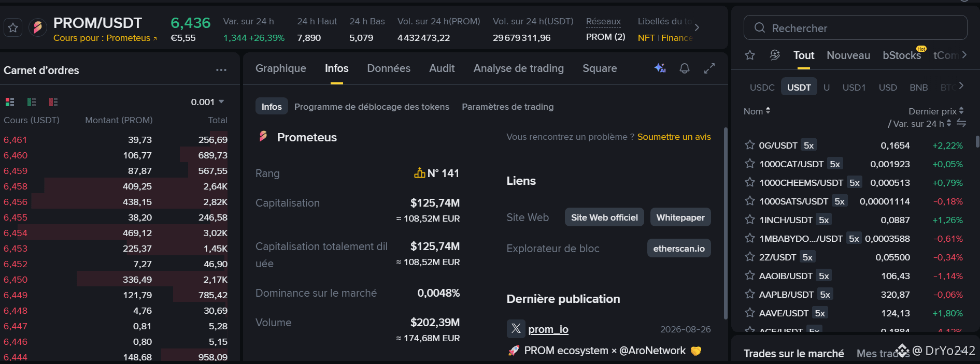Open Réseaux PROM (2) network info
The width and height of the screenshot is (980, 364).
coord(605,29)
